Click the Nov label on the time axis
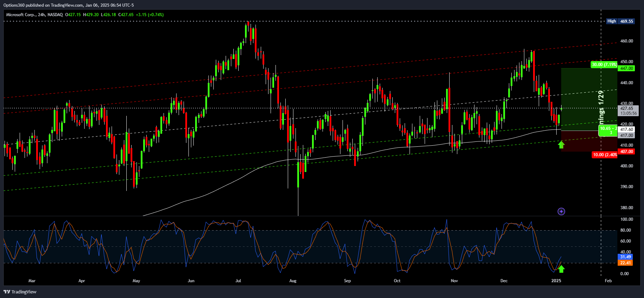Viewport: 644px width, 298px height. (454, 281)
